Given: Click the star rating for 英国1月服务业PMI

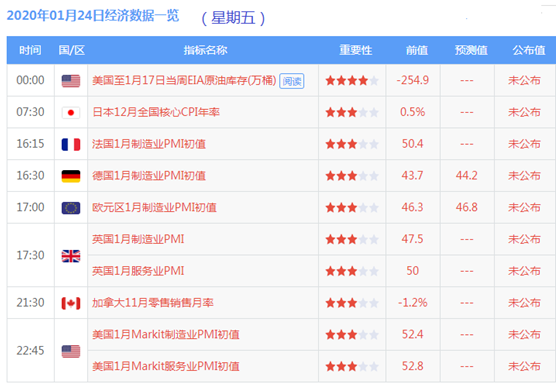Looking at the screenshot, I should [x=352, y=271].
